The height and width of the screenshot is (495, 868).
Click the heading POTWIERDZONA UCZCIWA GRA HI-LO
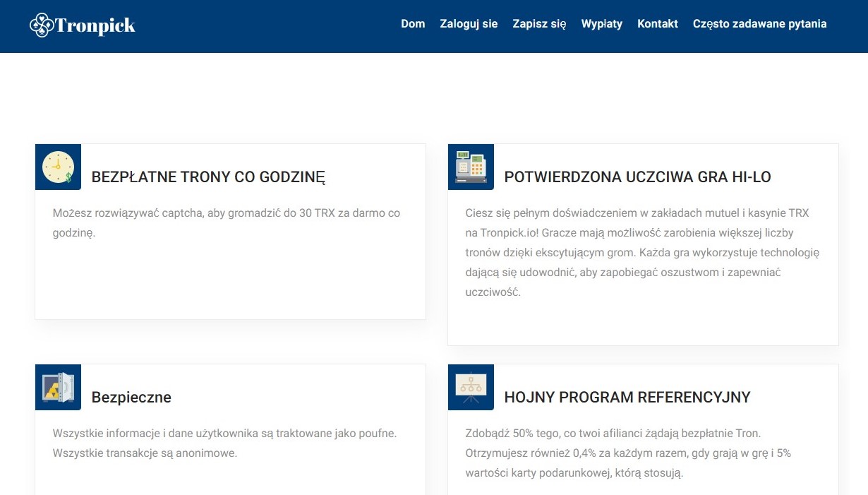pos(637,177)
